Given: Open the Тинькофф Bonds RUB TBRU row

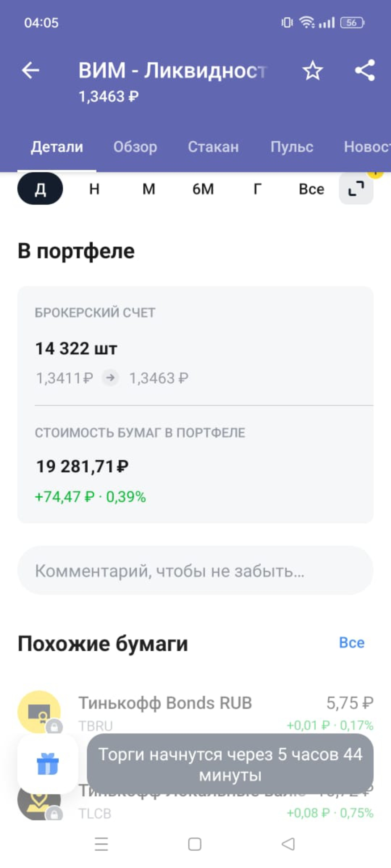Looking at the screenshot, I should (195, 712).
